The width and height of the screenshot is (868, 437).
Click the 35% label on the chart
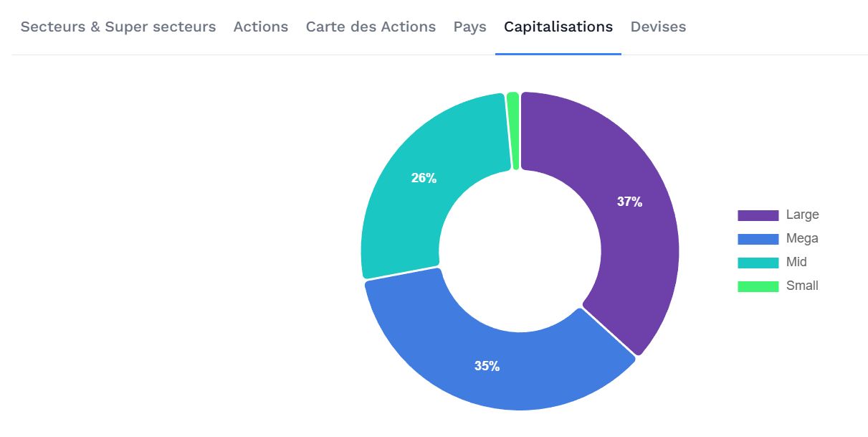pyautogui.click(x=487, y=366)
